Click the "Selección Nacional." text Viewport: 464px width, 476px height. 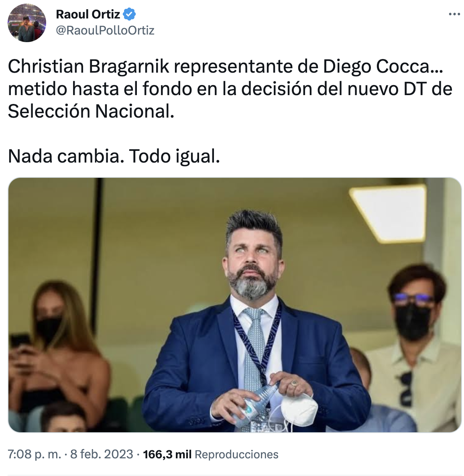point(91,111)
